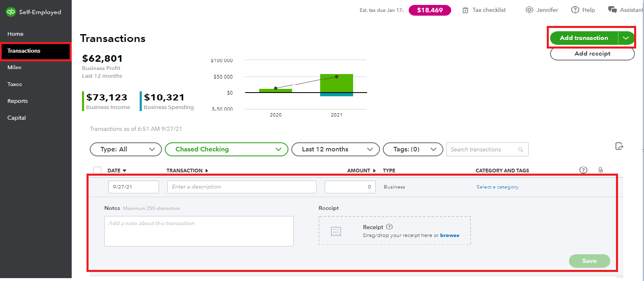Image resolution: width=644 pixels, height=281 pixels.
Task: Open the Type: All filter dropdown
Action: [126, 149]
